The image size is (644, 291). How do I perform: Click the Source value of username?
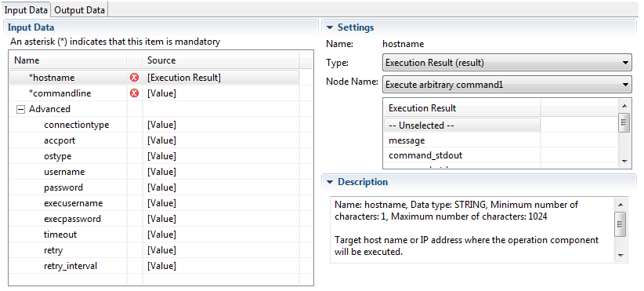162,172
